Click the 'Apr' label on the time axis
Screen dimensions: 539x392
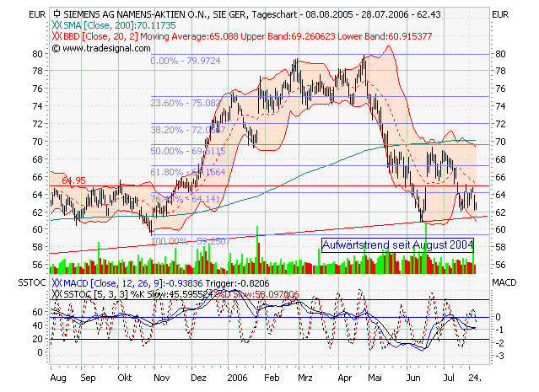[x=345, y=378]
